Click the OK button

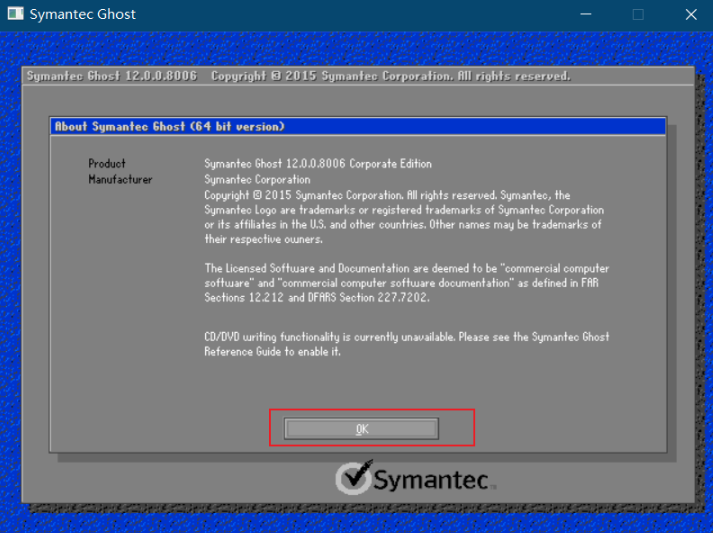(361, 428)
